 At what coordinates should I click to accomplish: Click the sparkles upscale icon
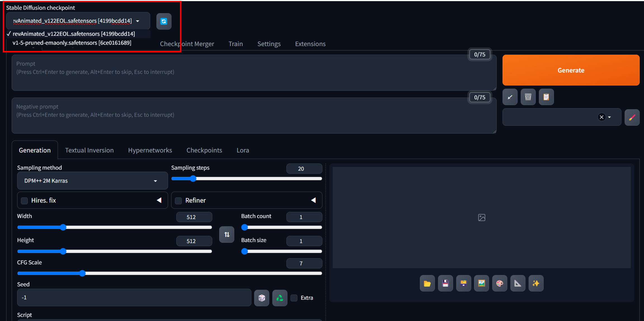pos(536,283)
